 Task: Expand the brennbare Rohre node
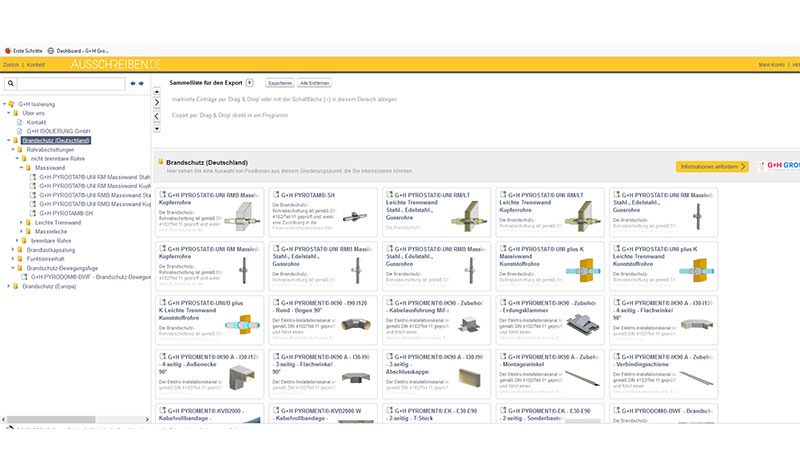[17, 241]
